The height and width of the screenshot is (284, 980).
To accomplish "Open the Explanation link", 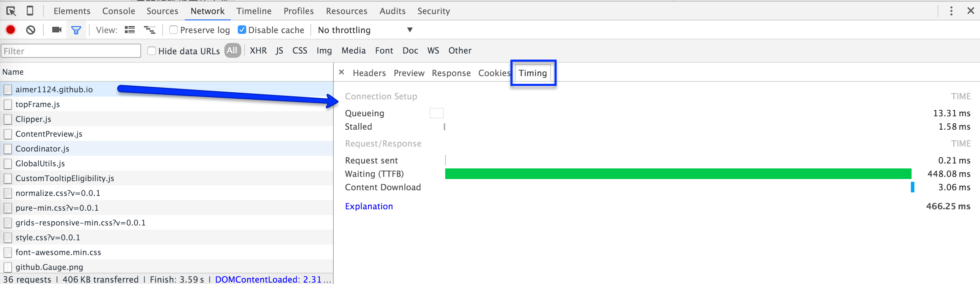I will click(369, 206).
